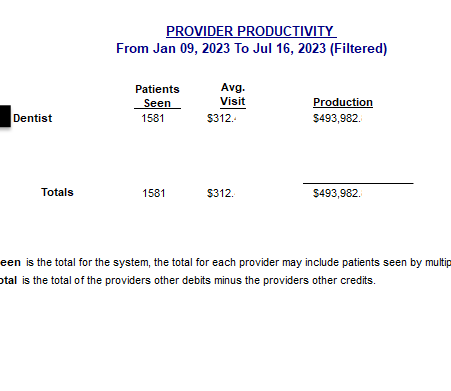Click Dentist average visit $312 value
Image resolution: width=451 pixels, height=391 pixels.
(x=221, y=118)
